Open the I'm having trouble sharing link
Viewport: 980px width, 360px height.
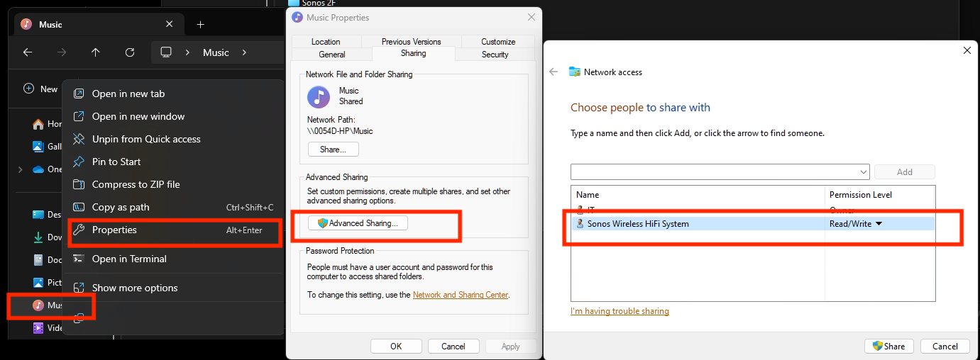click(620, 311)
